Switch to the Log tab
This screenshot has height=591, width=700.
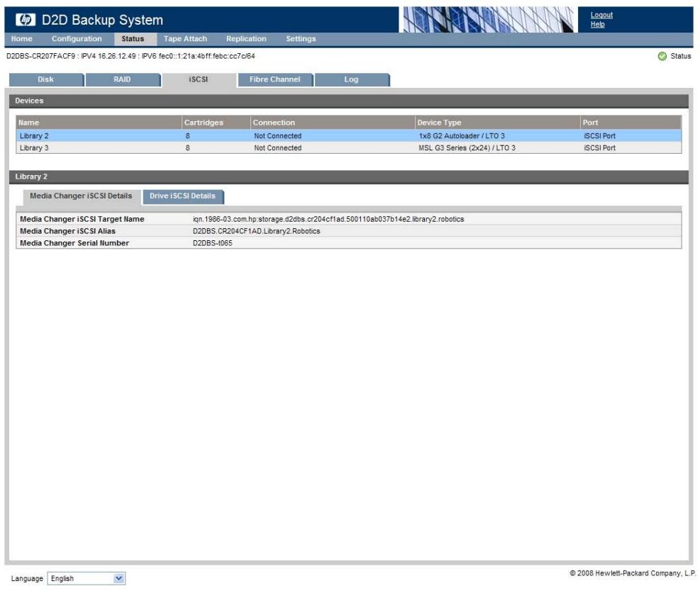351,79
